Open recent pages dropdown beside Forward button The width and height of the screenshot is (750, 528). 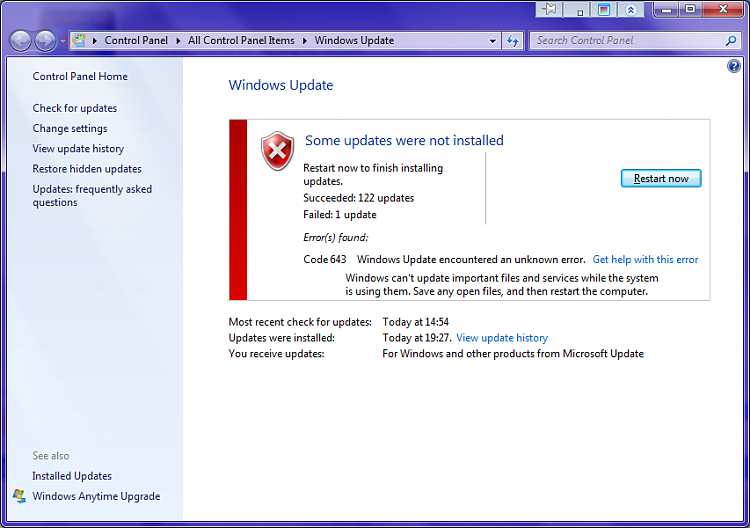62,41
